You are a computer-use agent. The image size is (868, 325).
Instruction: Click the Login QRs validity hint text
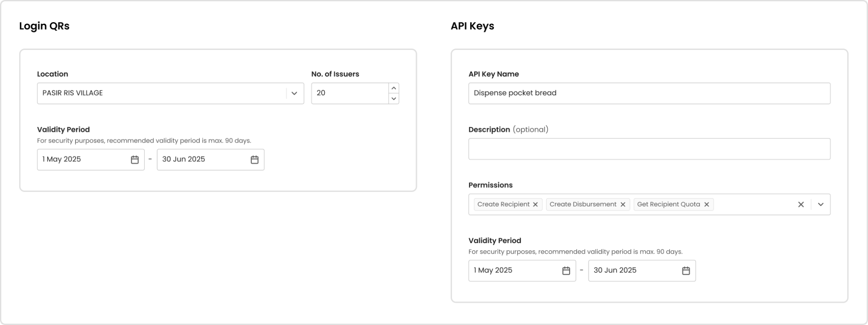[x=144, y=141]
